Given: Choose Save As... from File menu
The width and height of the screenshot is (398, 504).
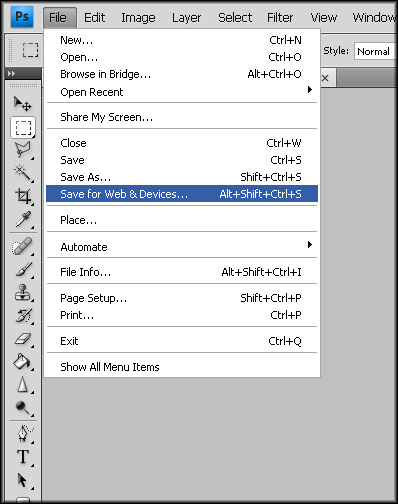Looking at the screenshot, I should (182, 177).
